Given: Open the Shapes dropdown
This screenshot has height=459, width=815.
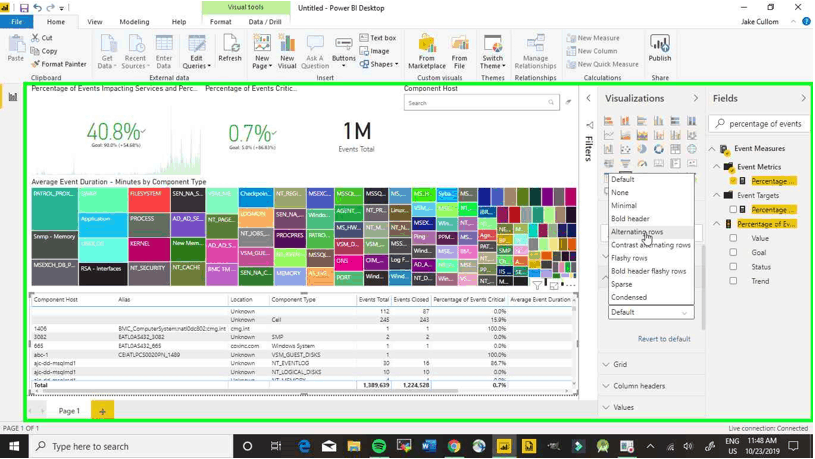Looking at the screenshot, I should click(x=379, y=64).
